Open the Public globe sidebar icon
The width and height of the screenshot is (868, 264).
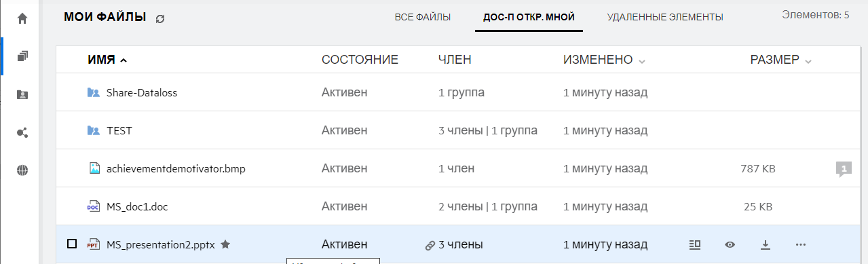point(22,170)
